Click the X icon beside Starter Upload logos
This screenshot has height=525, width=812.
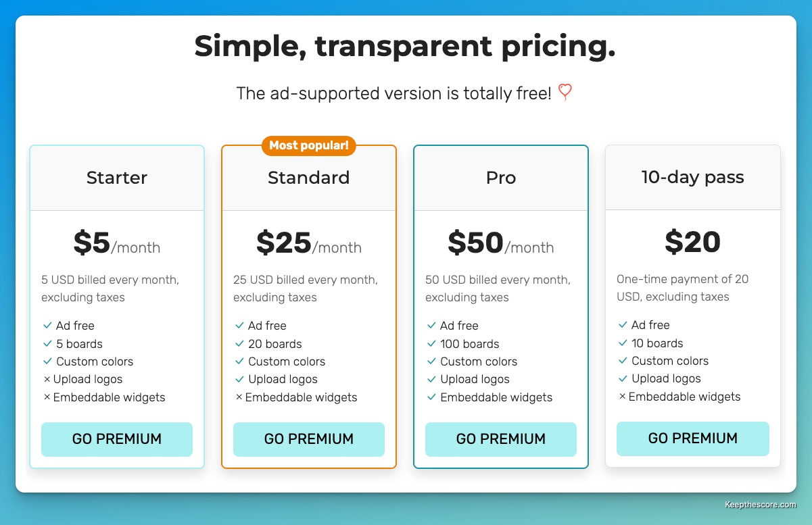tap(47, 380)
